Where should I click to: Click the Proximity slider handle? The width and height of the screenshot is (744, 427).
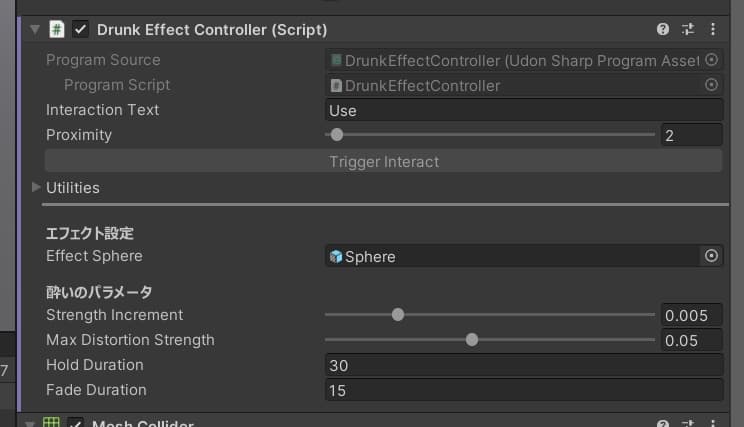coord(337,135)
